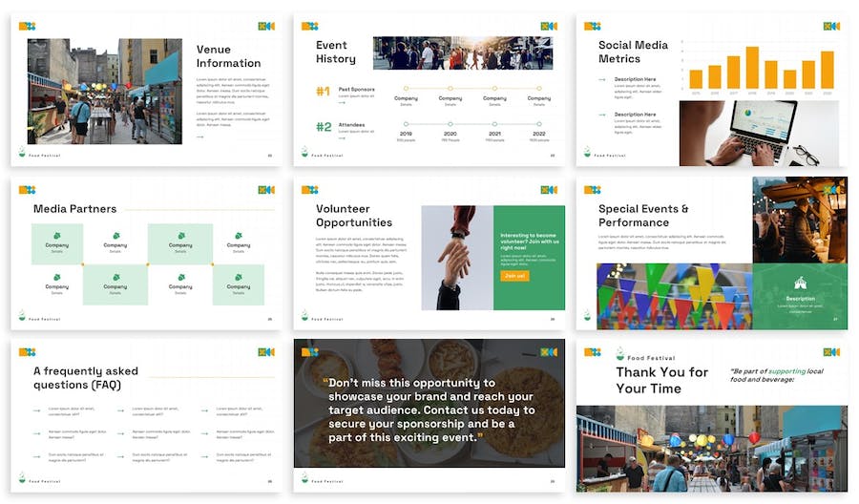The height and width of the screenshot is (504, 859).
Task: Select the 2022 marker on Attendees timeline
Action: point(539,123)
